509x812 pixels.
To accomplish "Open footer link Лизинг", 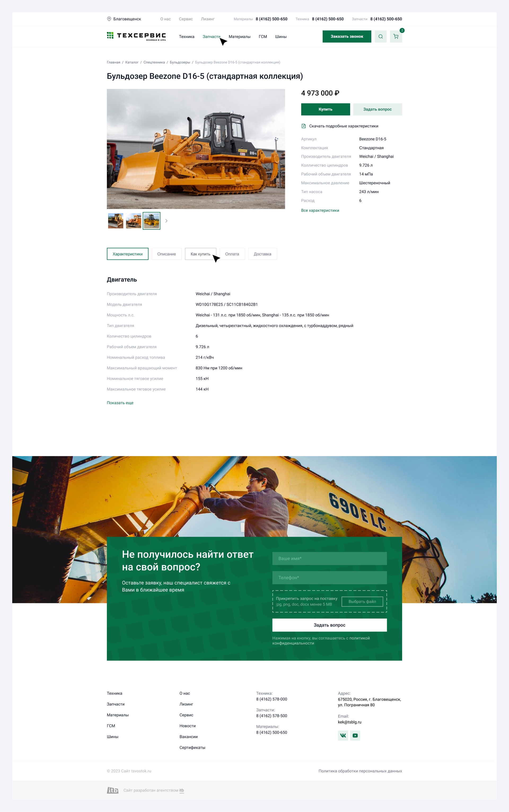I will coord(186,704).
